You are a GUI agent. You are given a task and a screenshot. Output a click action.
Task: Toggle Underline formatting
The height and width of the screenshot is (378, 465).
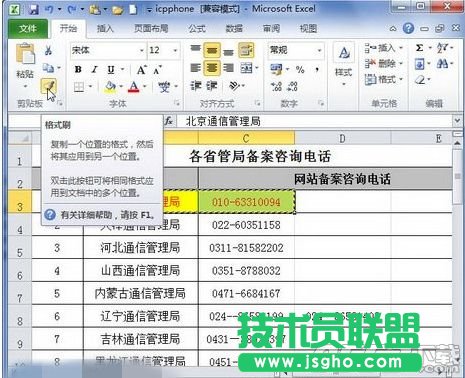(x=111, y=69)
